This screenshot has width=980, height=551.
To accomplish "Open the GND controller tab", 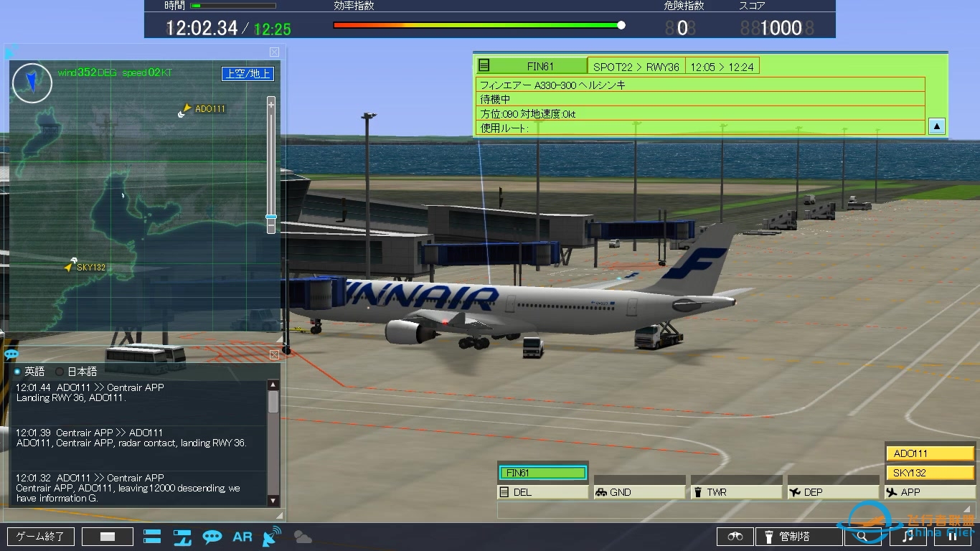I will (x=639, y=492).
